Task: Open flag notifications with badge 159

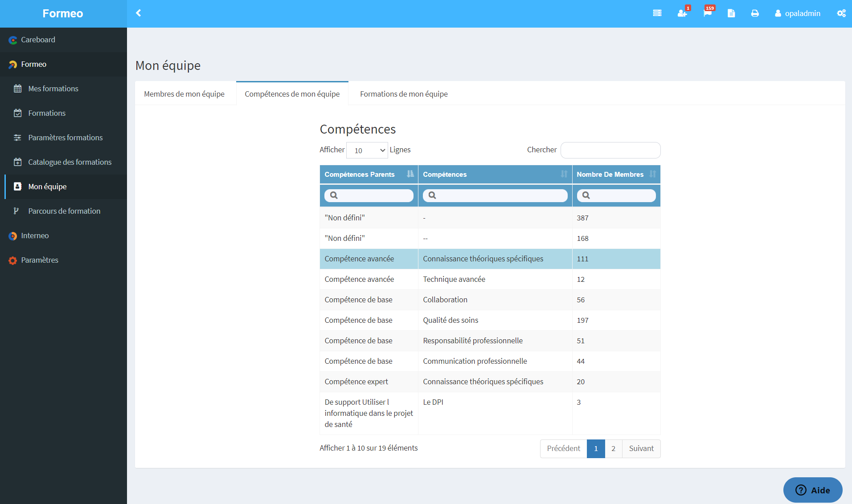Action: click(708, 13)
